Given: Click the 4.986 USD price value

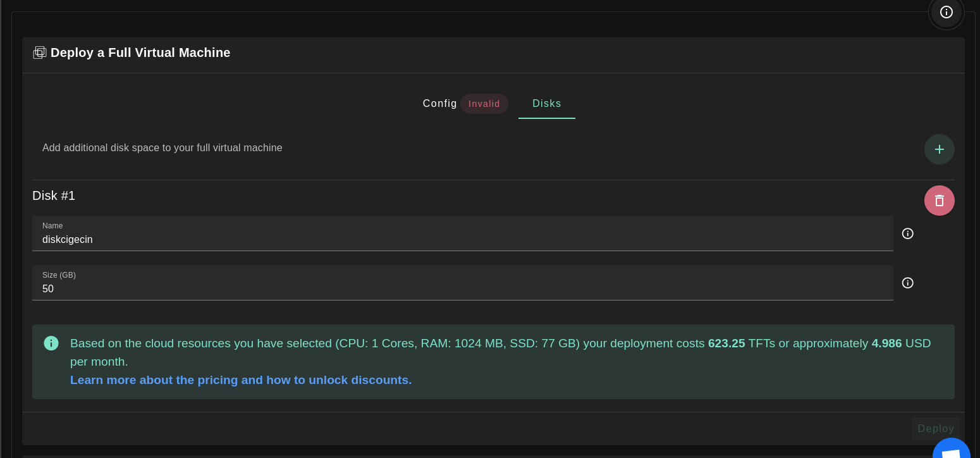Looking at the screenshot, I should (x=886, y=343).
